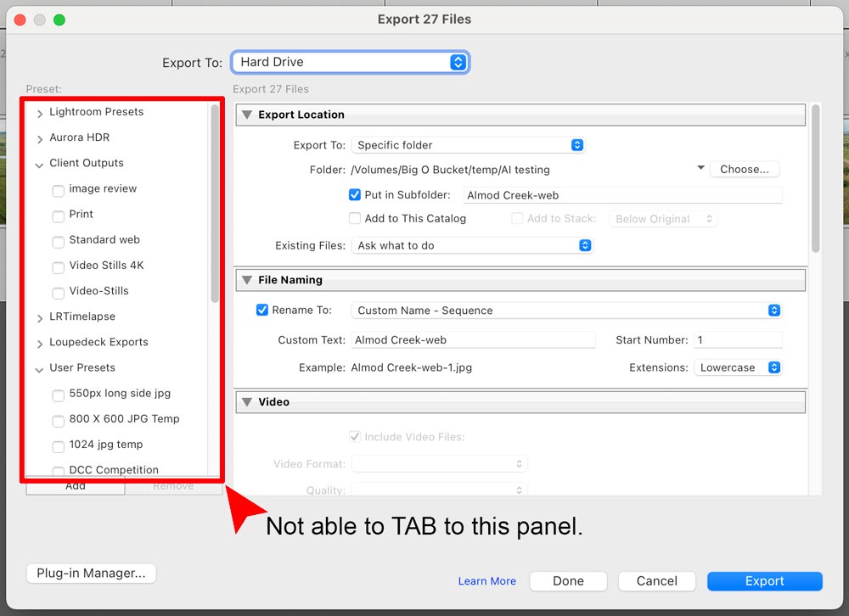Collapse the Video section triangle

(247, 402)
